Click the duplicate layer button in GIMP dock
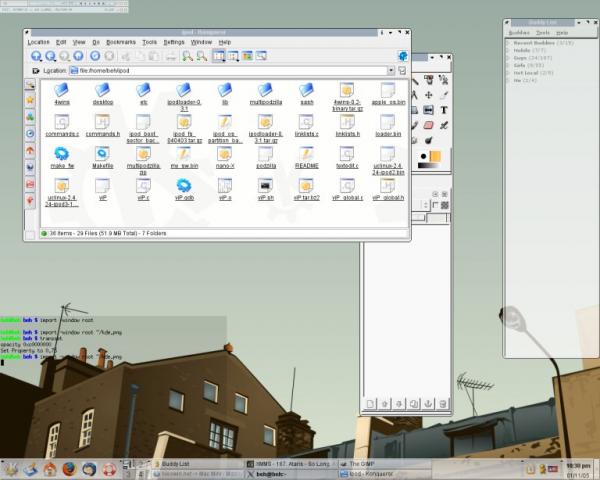Viewport: 600px width, 480px height. point(414,404)
